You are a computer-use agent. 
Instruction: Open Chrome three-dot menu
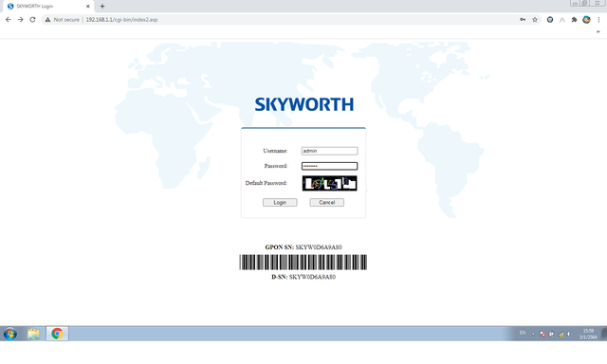point(598,19)
